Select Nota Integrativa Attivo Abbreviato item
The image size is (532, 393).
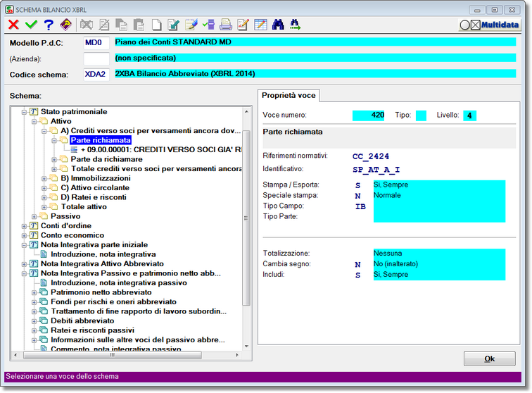tap(102, 264)
